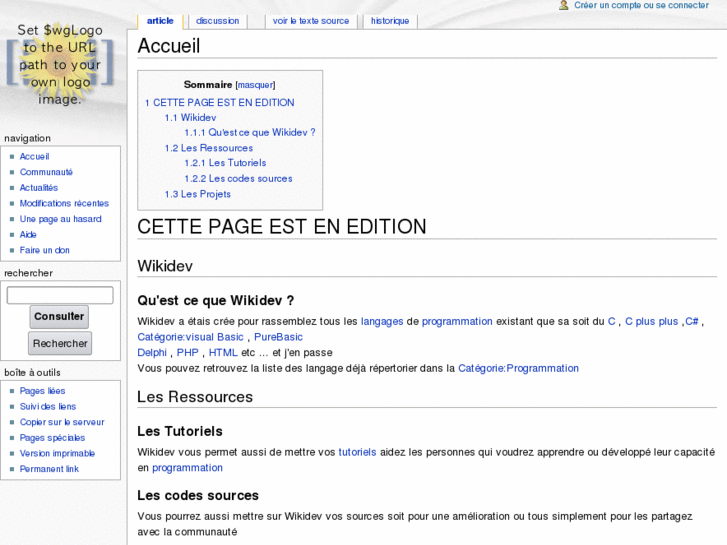Open Copier sur le serveur link
Screen dimensions: 727x545
pos(62,422)
